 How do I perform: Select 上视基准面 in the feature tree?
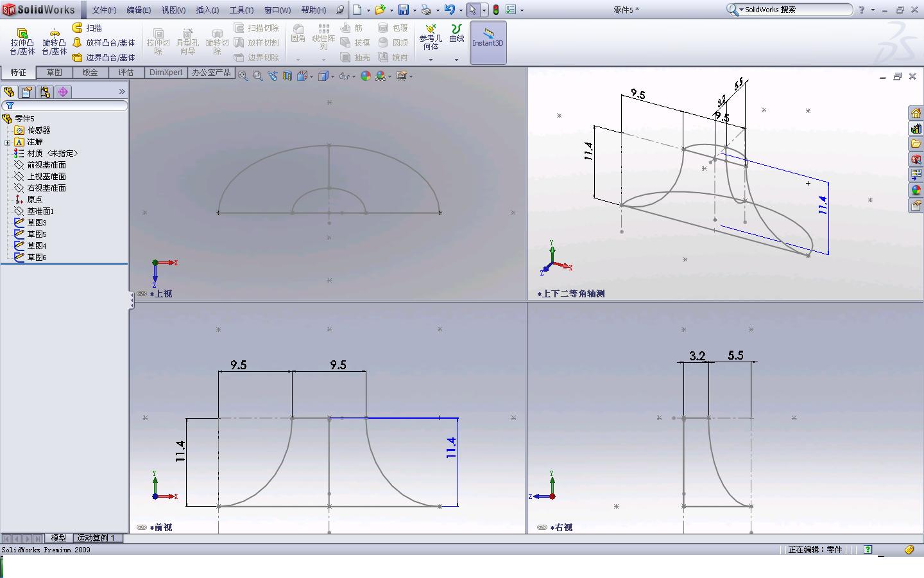pos(46,177)
